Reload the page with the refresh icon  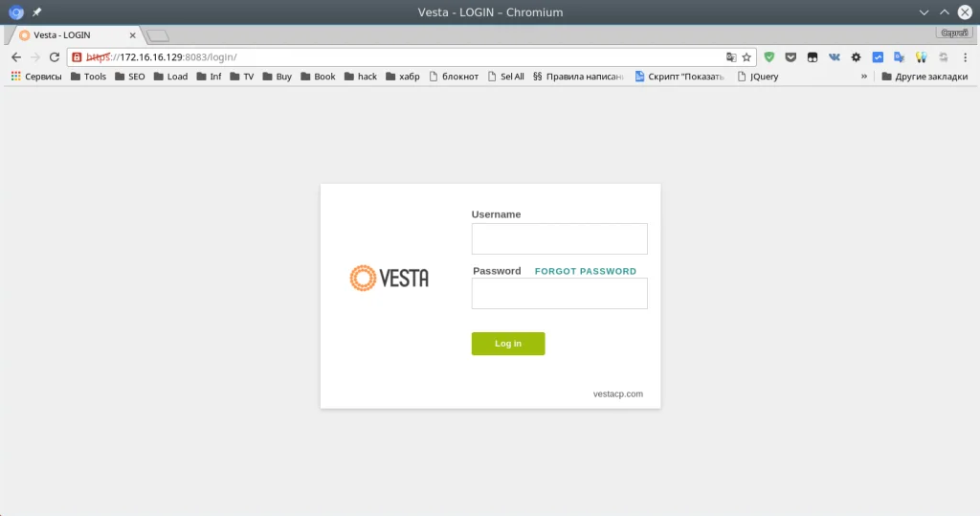tap(55, 56)
